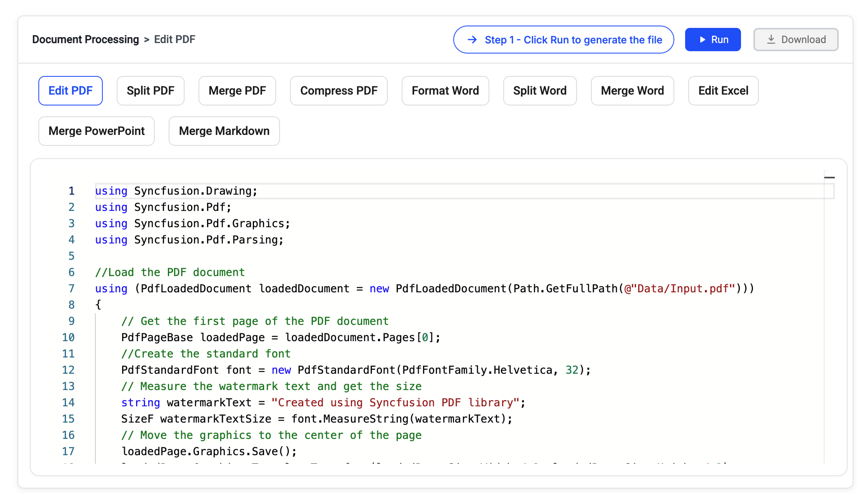This screenshot has width=867, height=504.
Task: Open the Compress PDF tab
Action: (339, 91)
